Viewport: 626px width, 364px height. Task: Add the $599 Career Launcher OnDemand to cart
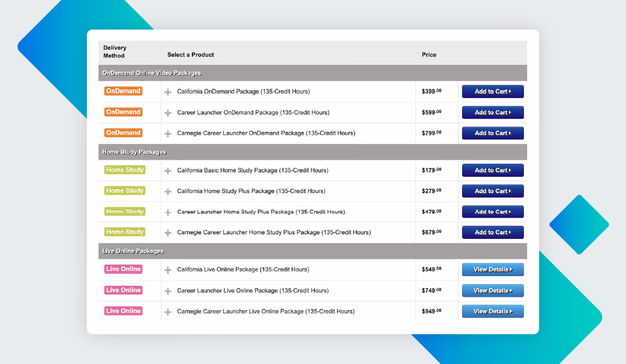493,112
